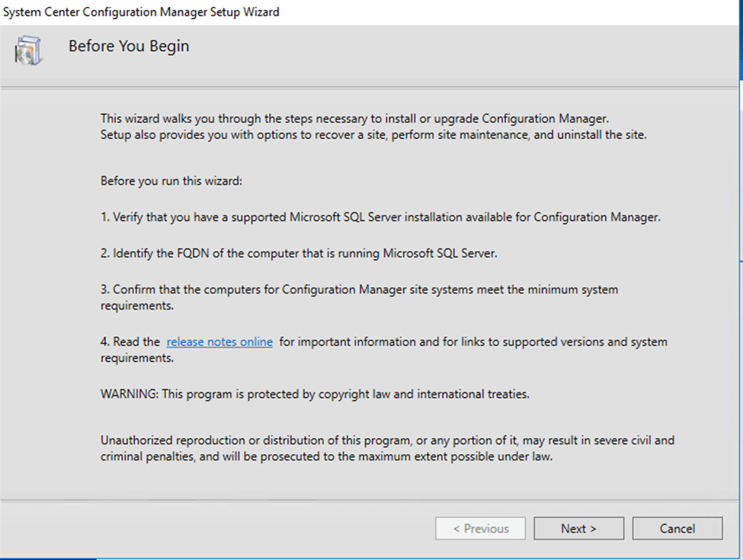Screen dimensions: 743x560
Task: Click step 1 about supported SQL Server installation
Action: 380,217
